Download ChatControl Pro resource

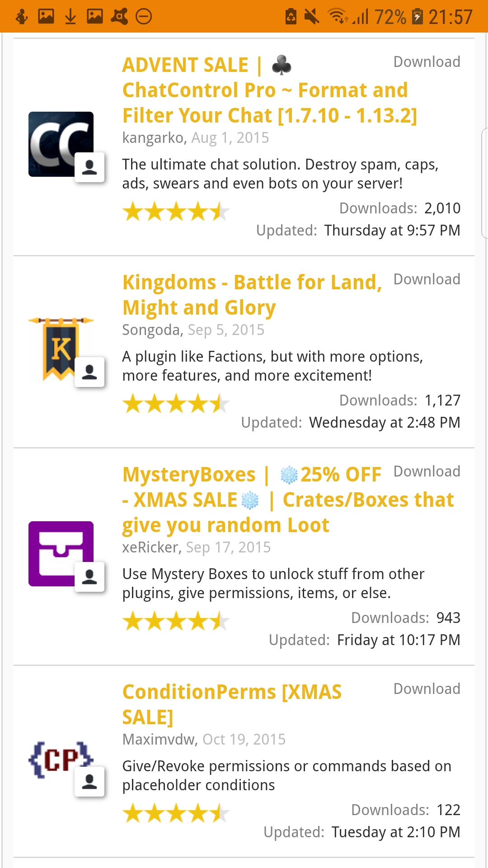point(427,62)
